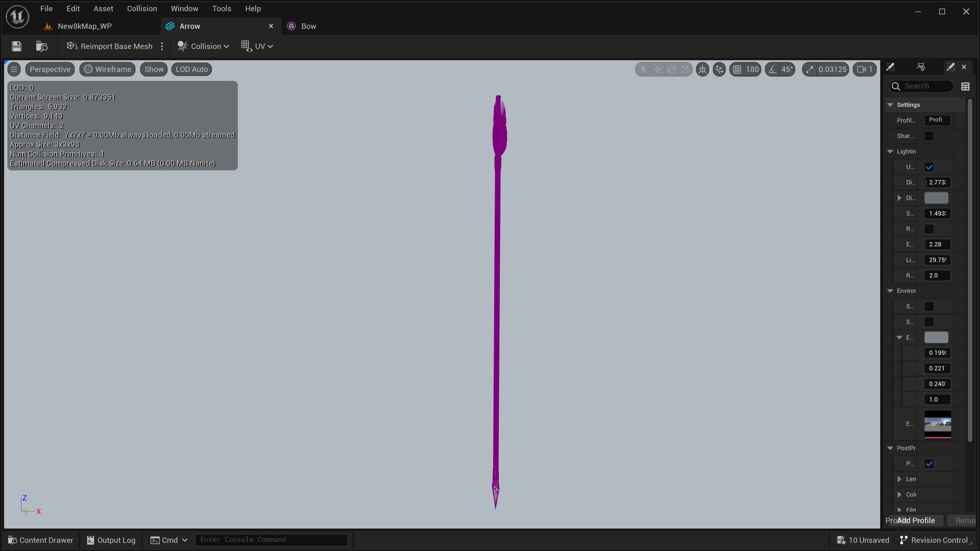
Task: Choose the scale gizmo tool
Action: 685,69
